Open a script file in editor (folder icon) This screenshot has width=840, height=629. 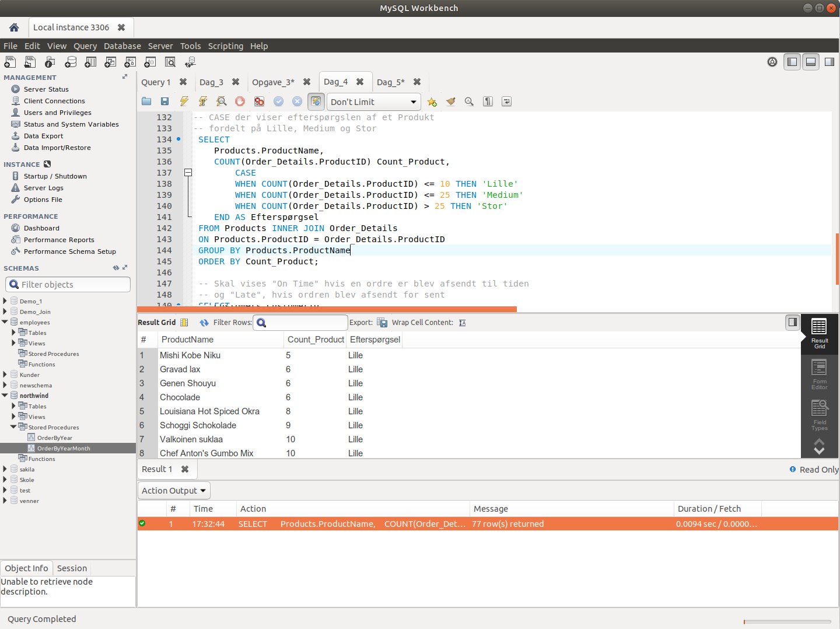146,102
